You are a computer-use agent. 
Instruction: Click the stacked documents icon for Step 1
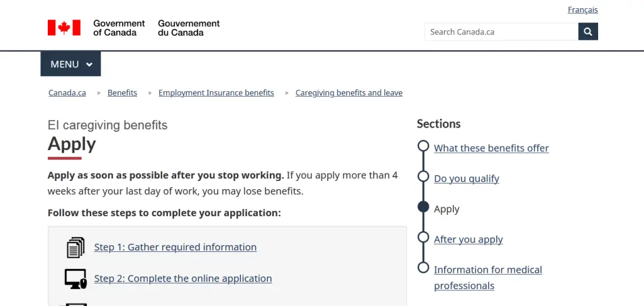click(x=75, y=247)
